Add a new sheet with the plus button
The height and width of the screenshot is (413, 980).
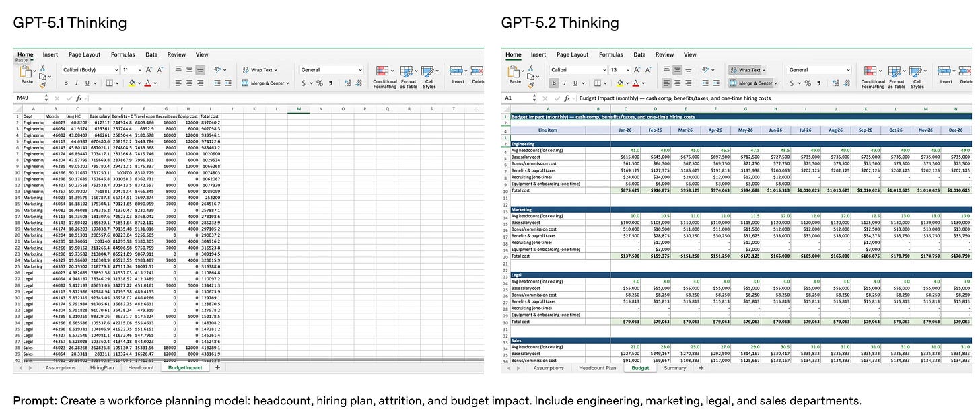[x=701, y=368]
